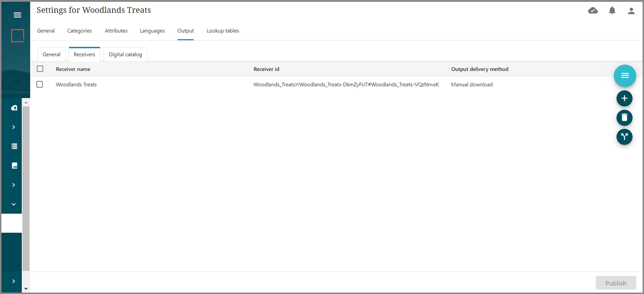Check the cloud sync status icon
The width and height of the screenshot is (644, 294).
(593, 10)
